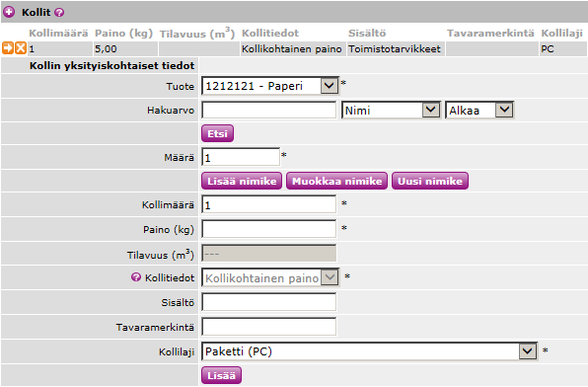This screenshot has height=387, width=588.
Task: Click the Paino (kg) input field
Action: pyautogui.click(x=269, y=229)
